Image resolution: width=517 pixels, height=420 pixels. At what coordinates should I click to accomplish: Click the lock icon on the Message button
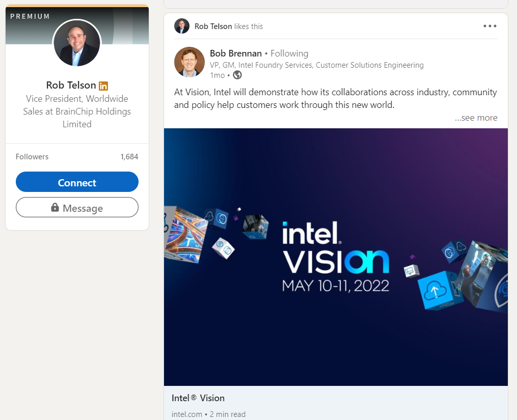55,207
